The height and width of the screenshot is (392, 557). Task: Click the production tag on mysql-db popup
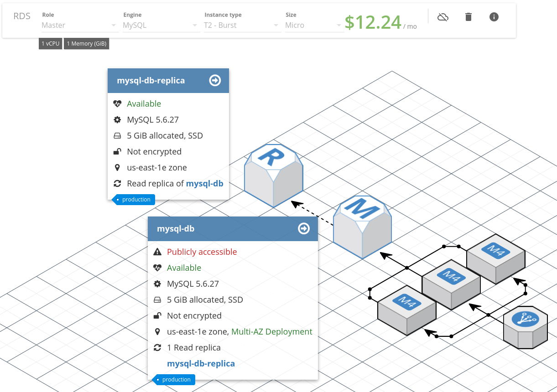coord(177,379)
